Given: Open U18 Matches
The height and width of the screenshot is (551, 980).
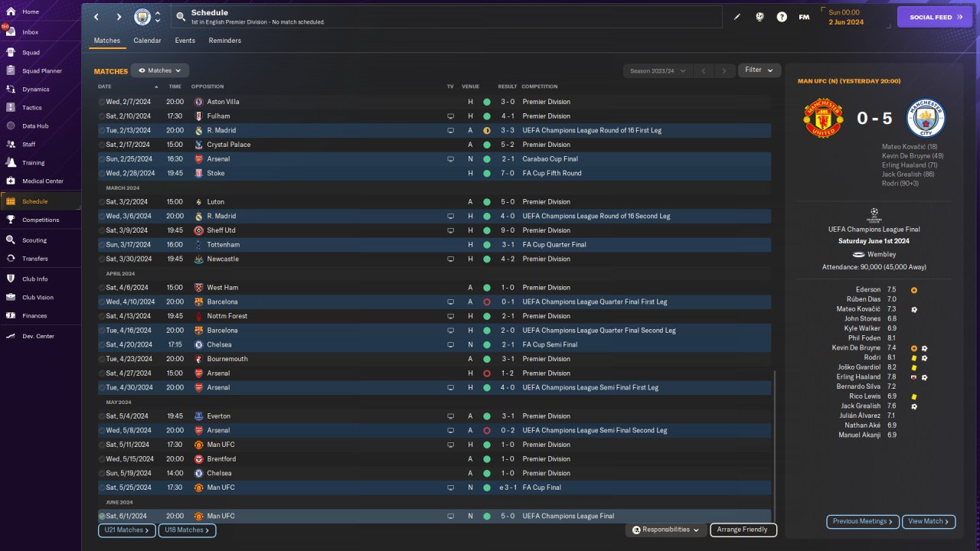Looking at the screenshot, I should (x=187, y=530).
